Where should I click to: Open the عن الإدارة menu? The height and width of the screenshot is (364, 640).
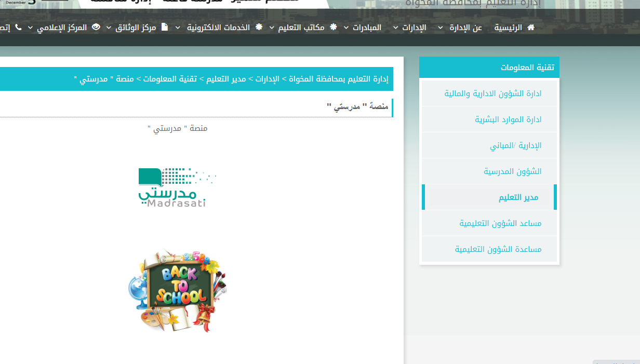coord(465,28)
